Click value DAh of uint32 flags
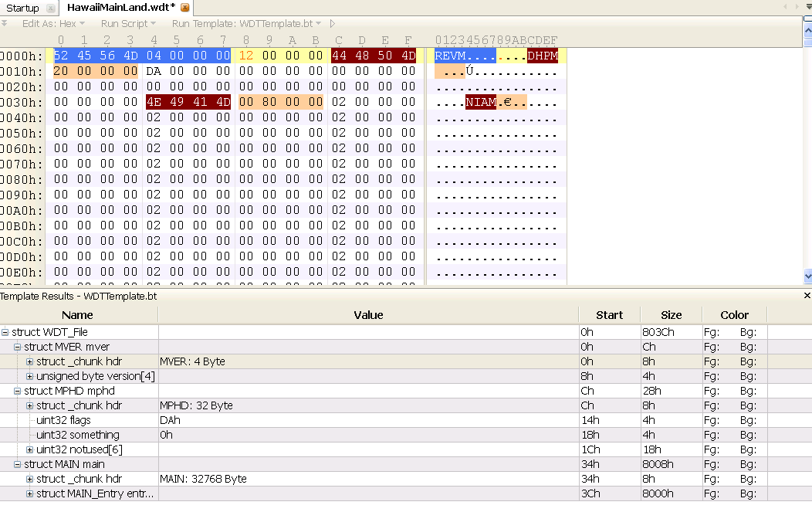This screenshot has height=512, width=812. click(170, 420)
